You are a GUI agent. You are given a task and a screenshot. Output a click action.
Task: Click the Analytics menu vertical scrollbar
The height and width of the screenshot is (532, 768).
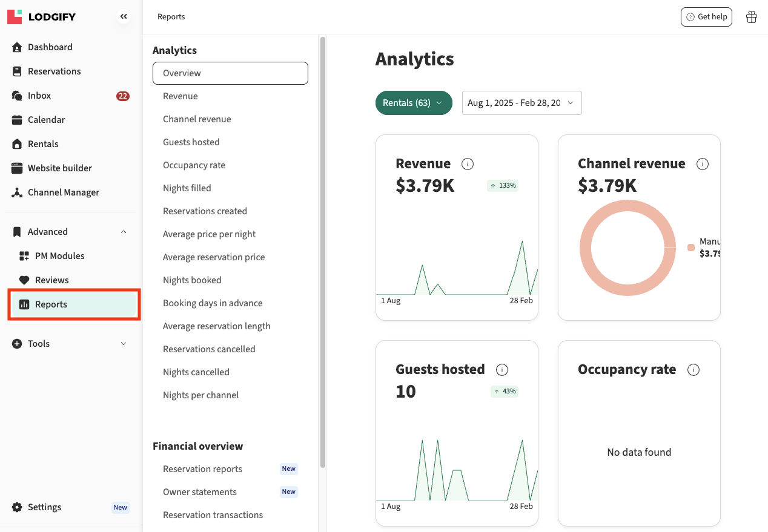(x=323, y=242)
